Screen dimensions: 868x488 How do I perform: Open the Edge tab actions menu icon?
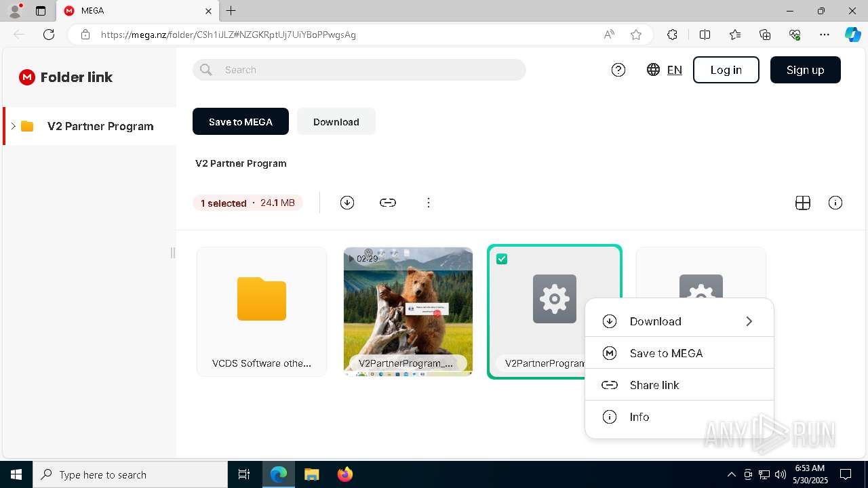41,11
